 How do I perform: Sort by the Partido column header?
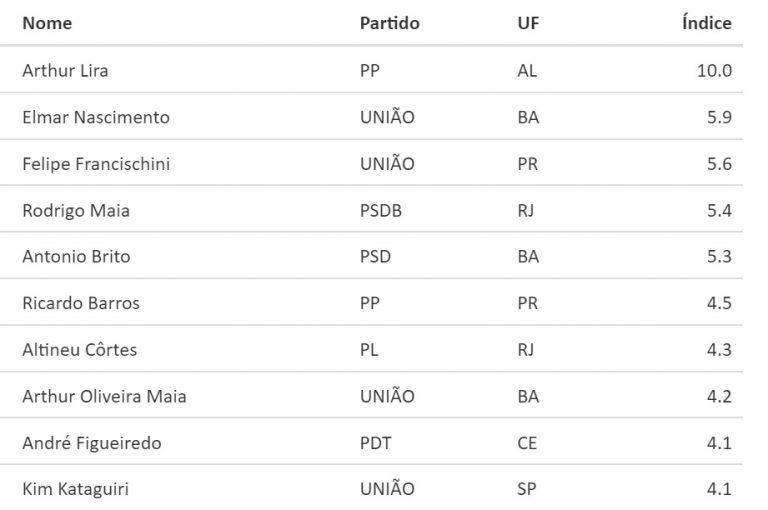click(389, 23)
